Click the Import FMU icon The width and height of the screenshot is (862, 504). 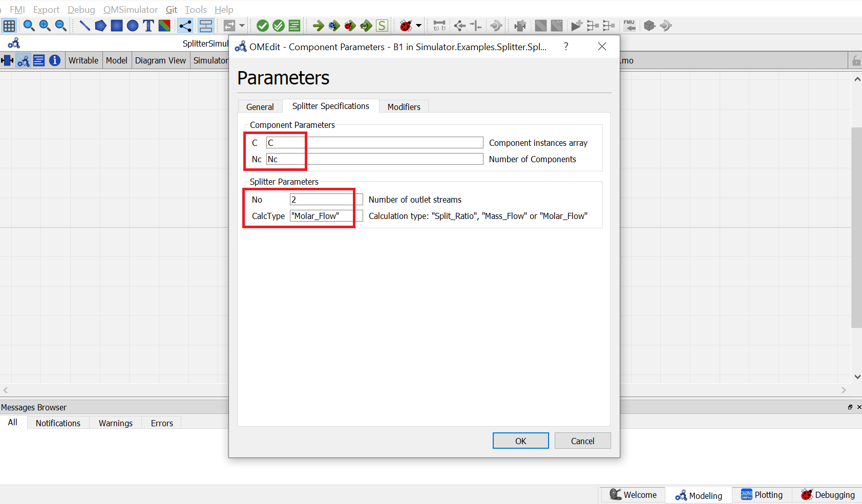pos(629,26)
